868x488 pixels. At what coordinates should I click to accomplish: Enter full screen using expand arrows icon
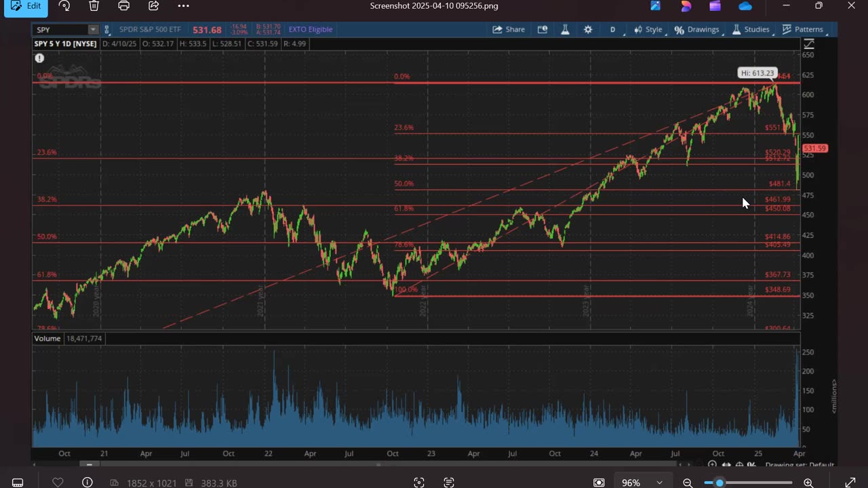click(850, 483)
